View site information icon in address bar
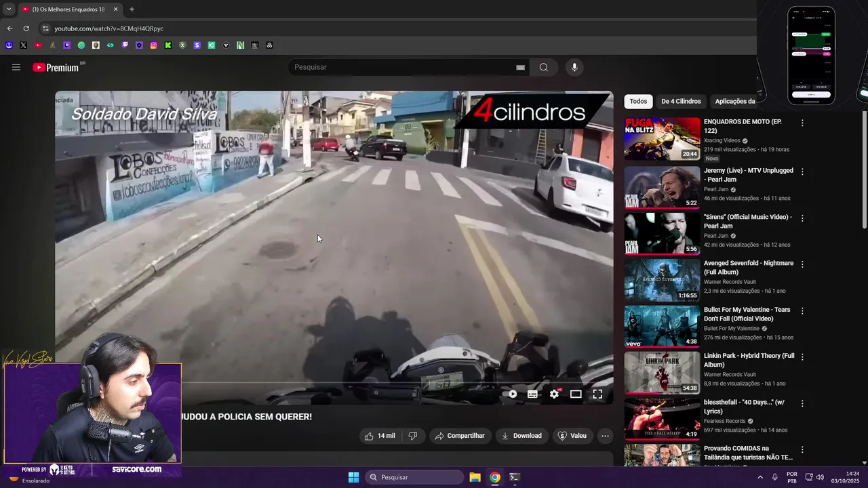The width and height of the screenshot is (868, 488). pyautogui.click(x=45, y=28)
